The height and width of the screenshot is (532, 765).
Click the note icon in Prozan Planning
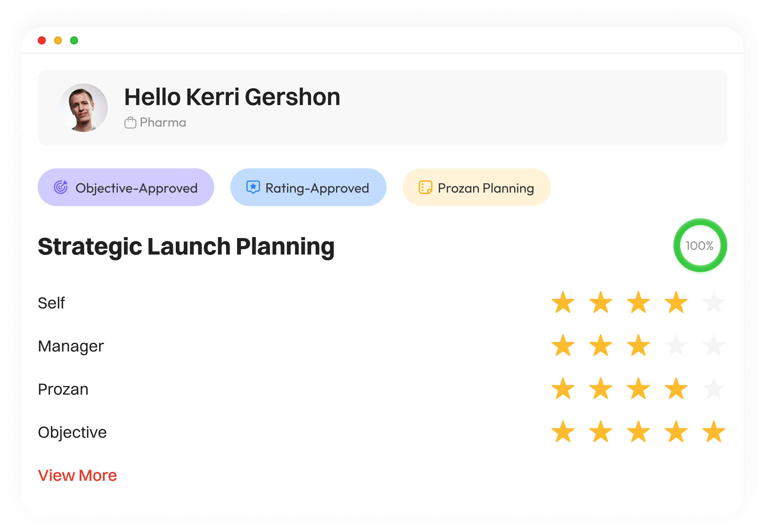(x=425, y=187)
